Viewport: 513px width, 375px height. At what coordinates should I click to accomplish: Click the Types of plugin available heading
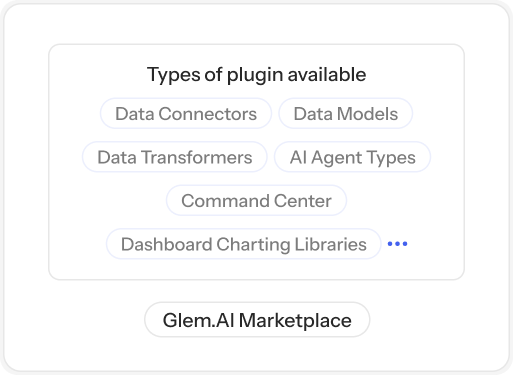pos(256,74)
